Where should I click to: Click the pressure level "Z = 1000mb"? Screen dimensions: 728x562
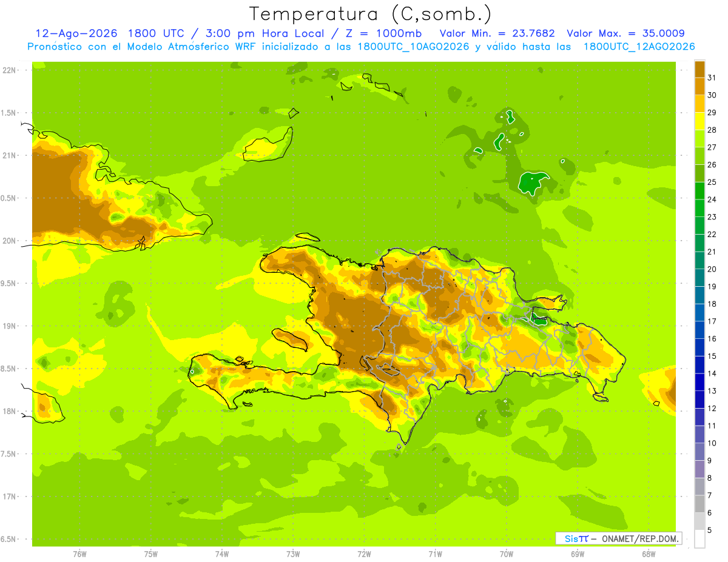(x=383, y=33)
